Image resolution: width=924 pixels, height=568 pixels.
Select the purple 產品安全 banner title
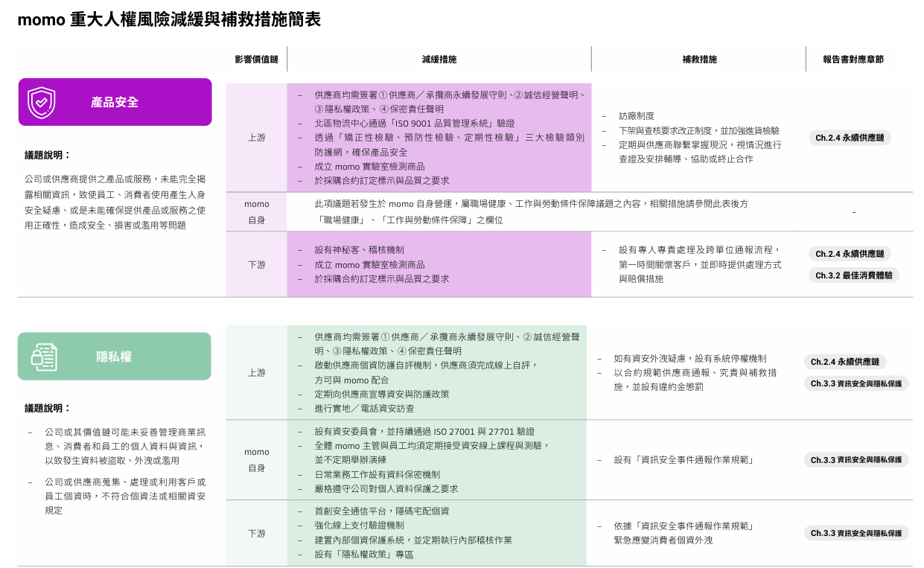(115, 102)
